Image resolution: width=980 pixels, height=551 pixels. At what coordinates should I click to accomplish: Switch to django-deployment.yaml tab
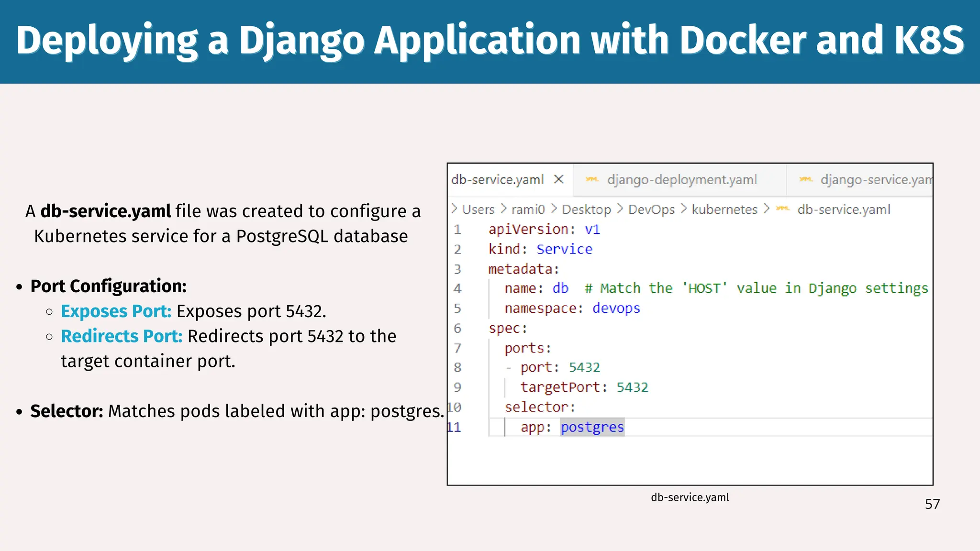point(681,180)
